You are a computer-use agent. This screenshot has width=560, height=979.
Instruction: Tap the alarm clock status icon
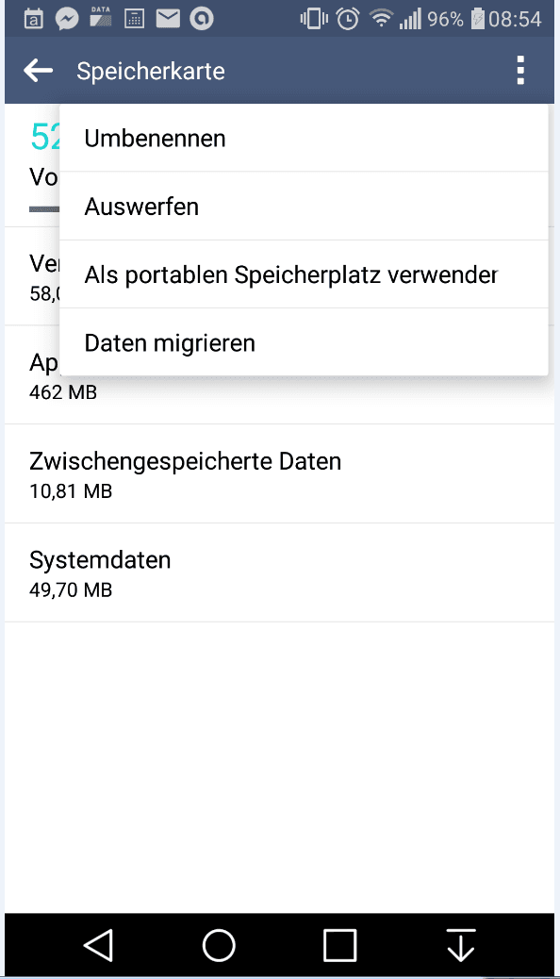tap(348, 19)
